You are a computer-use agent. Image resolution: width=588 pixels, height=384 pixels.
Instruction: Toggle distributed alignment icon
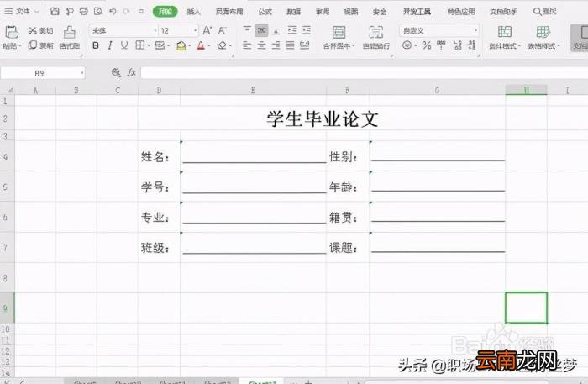(305, 45)
